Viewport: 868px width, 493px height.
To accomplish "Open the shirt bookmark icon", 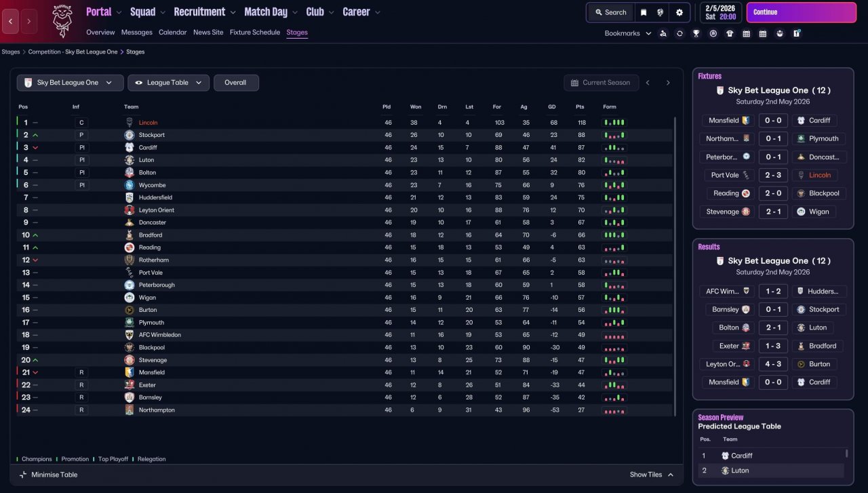I will point(730,33).
